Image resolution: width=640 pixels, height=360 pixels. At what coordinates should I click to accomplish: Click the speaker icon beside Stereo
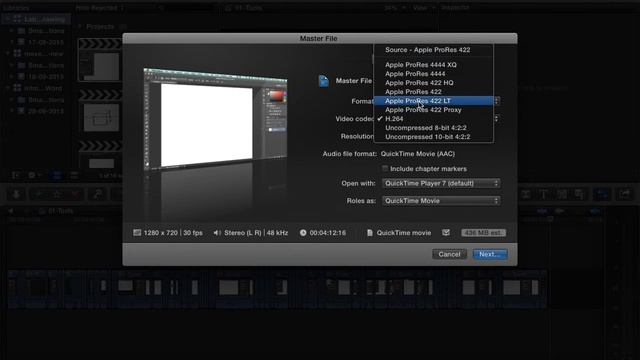(217, 233)
